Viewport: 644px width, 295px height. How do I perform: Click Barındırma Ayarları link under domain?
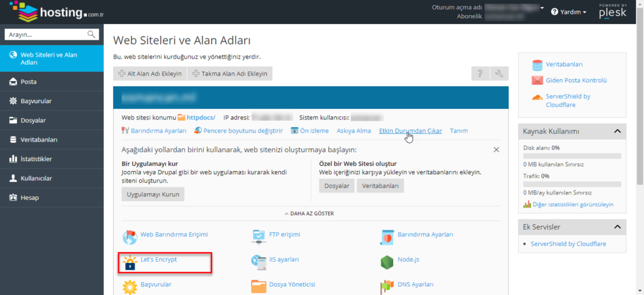pos(158,131)
